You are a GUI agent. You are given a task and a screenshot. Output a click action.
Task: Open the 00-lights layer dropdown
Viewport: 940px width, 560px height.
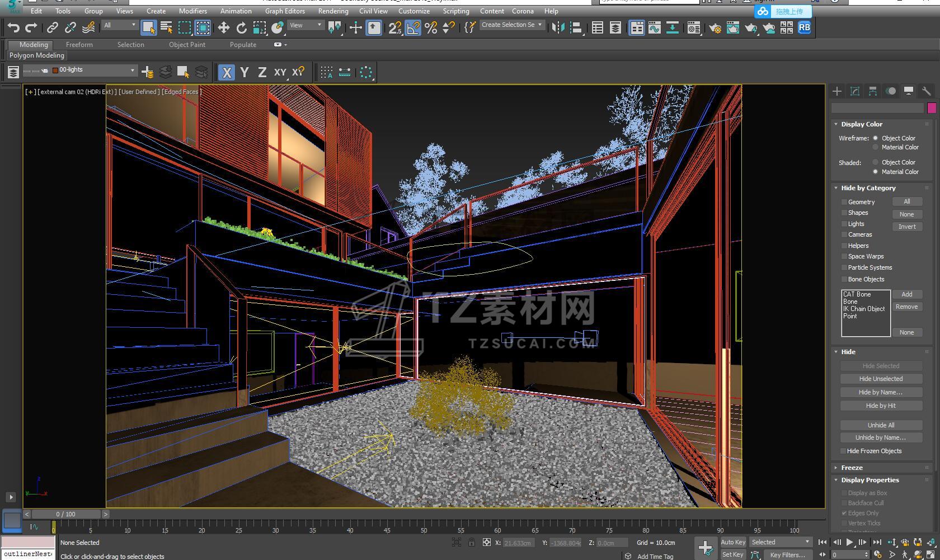point(133,70)
